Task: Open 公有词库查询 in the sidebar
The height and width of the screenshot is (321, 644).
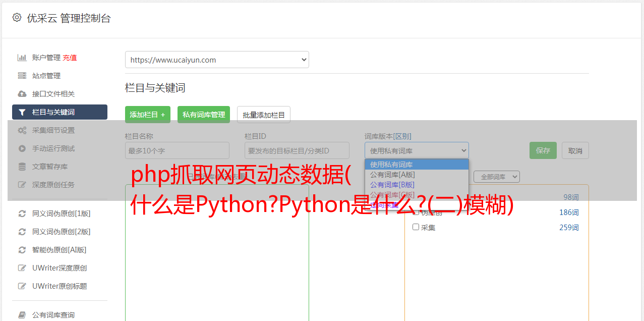Action: pyautogui.click(x=53, y=315)
